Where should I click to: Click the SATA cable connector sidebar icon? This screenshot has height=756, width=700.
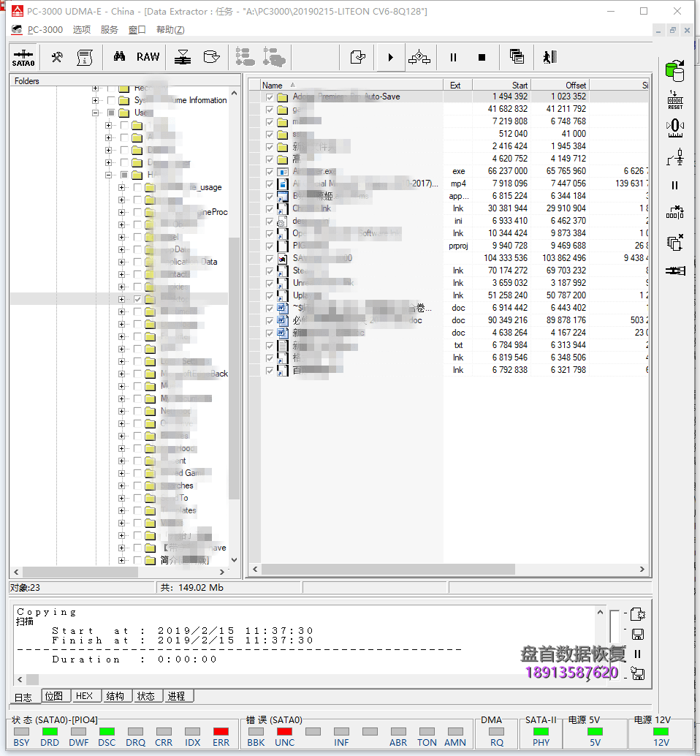point(675,271)
